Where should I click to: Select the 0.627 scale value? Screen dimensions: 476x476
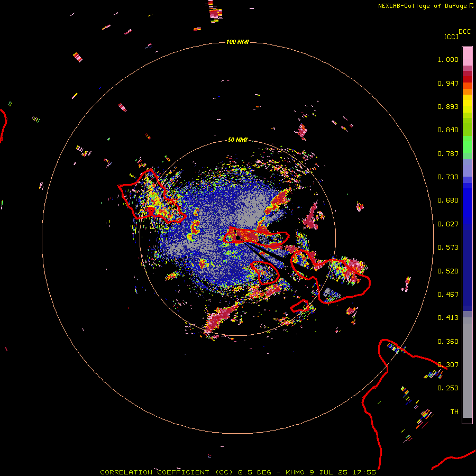click(448, 224)
